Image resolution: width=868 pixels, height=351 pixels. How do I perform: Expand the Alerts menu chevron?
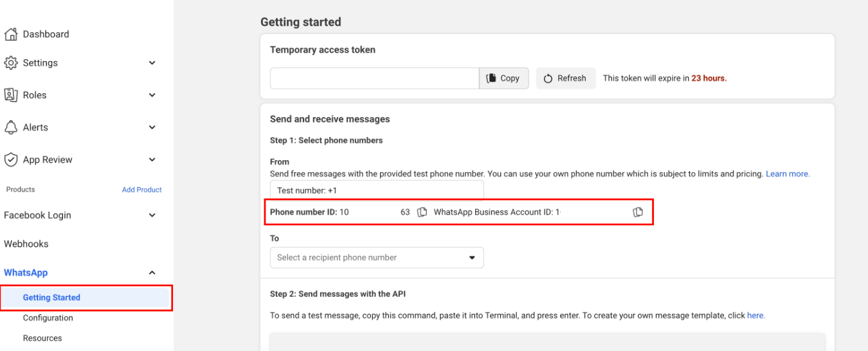(x=152, y=127)
